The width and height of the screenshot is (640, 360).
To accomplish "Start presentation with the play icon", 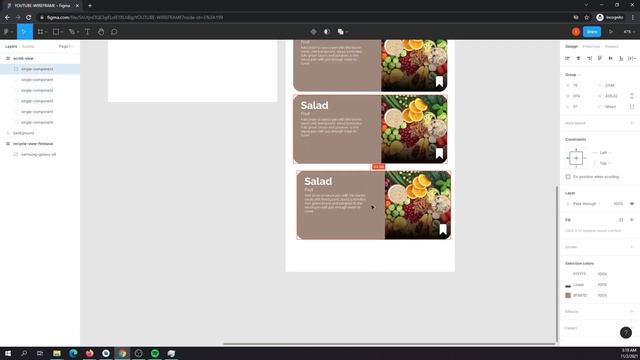I will (x=611, y=31).
